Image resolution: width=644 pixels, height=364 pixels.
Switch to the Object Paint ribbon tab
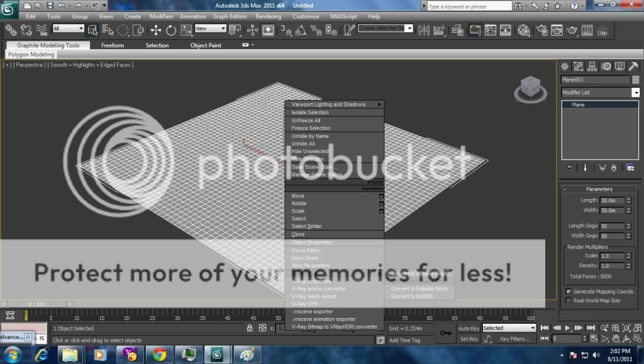coord(206,45)
